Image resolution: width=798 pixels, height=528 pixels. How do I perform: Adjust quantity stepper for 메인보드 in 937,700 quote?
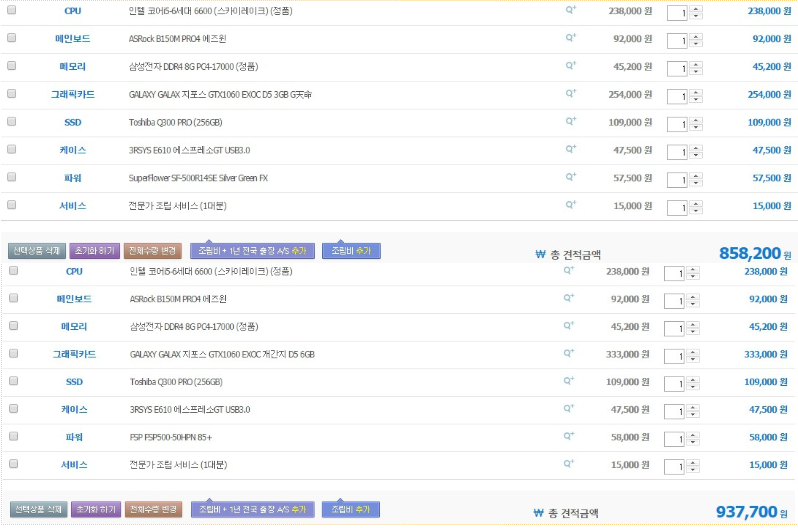click(x=693, y=301)
